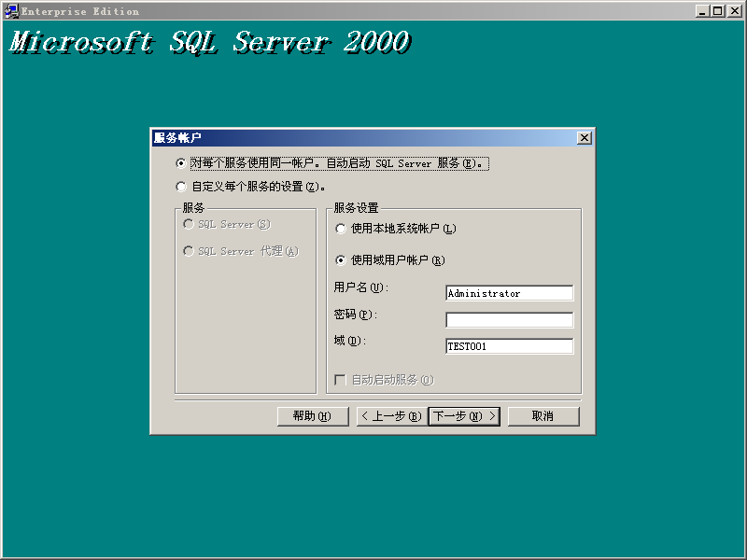Image resolution: width=747 pixels, height=560 pixels.
Task: Focus the empty password field
Action: click(509, 320)
